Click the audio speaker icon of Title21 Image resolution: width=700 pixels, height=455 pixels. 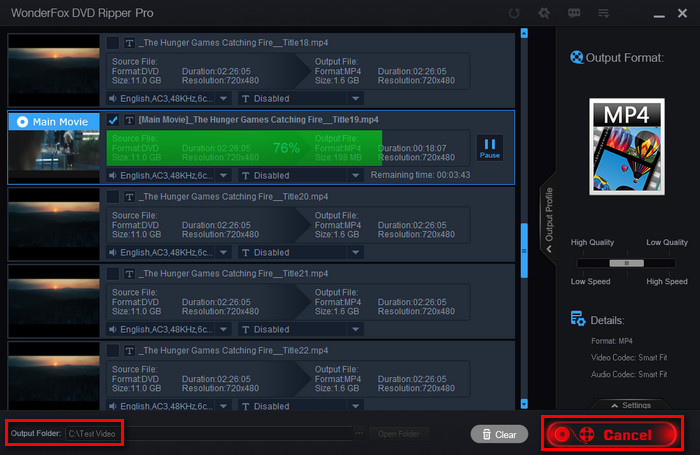(113, 329)
